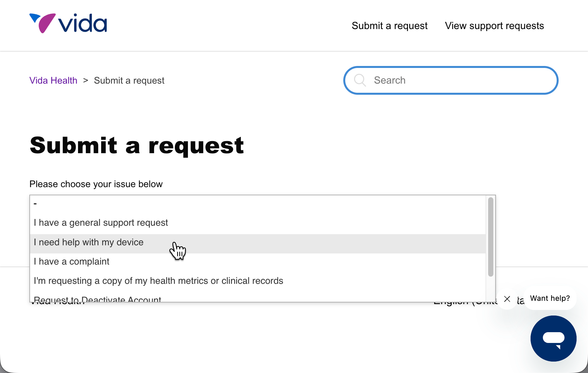Click the scrollbar track below the thumb

tap(490, 289)
